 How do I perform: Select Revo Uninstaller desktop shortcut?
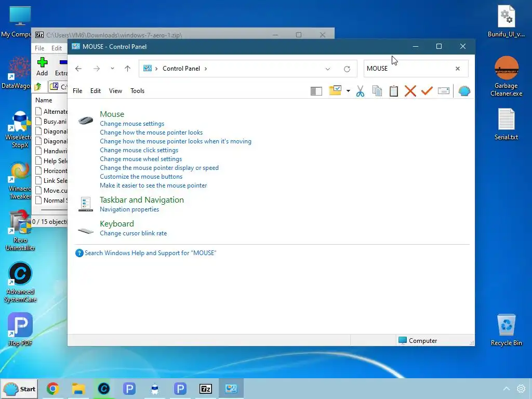(20, 231)
